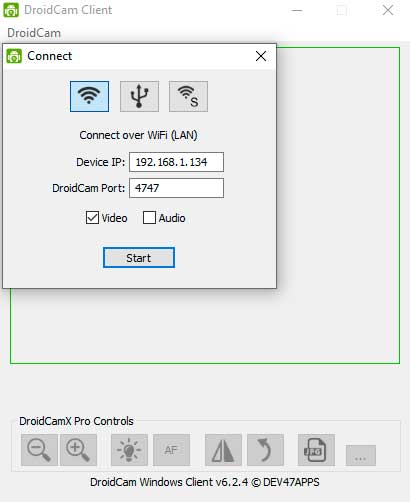
Task: Select the USB connection mode icon
Action: (x=139, y=96)
